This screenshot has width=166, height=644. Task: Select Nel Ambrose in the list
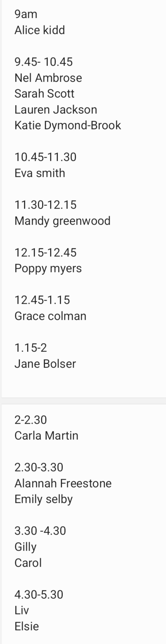(x=48, y=77)
